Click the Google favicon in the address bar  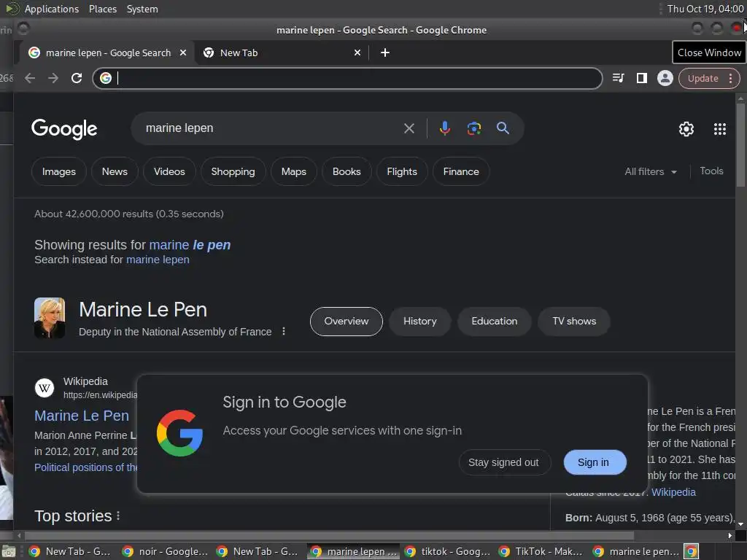tap(106, 78)
